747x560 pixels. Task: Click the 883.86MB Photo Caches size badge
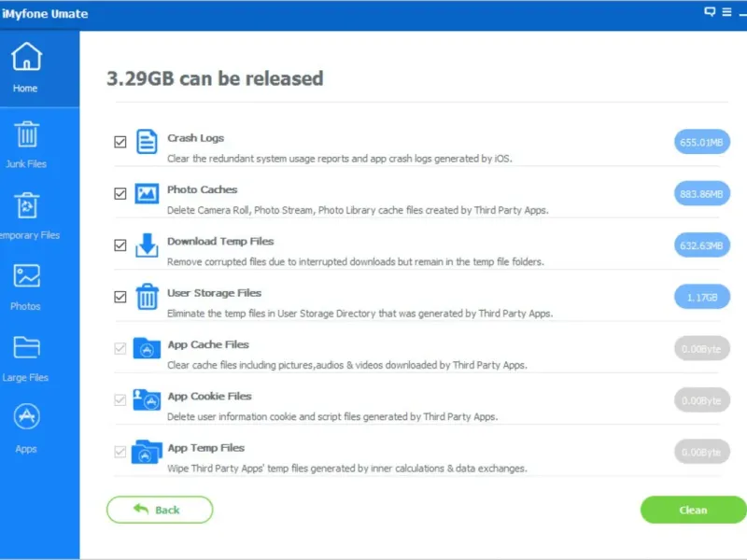pos(702,194)
